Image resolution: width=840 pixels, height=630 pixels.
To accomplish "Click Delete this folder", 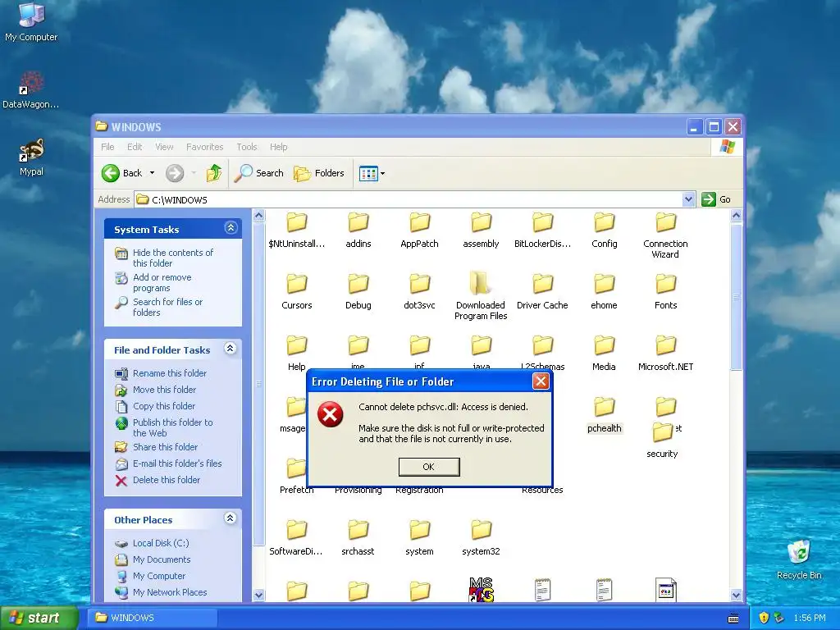I will tap(166, 480).
